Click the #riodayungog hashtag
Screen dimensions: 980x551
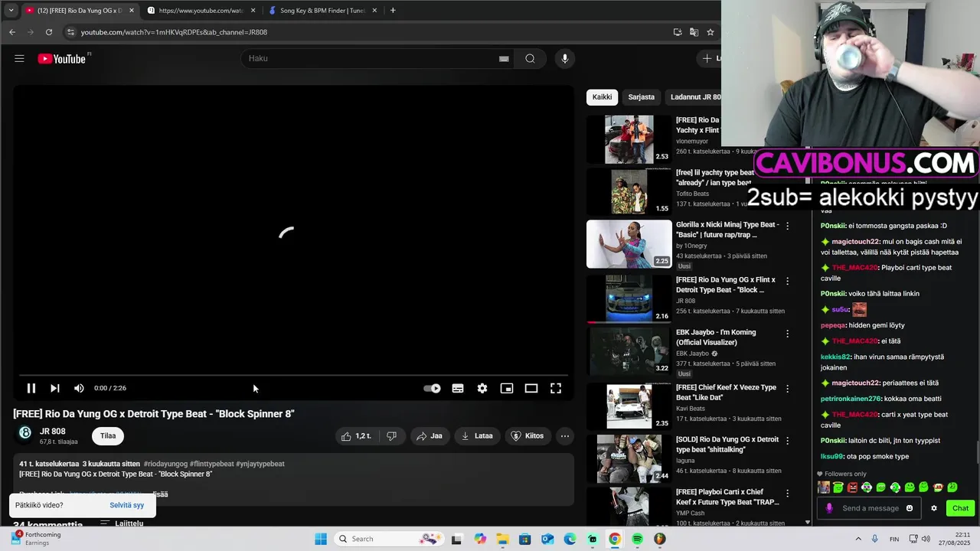tap(165, 464)
